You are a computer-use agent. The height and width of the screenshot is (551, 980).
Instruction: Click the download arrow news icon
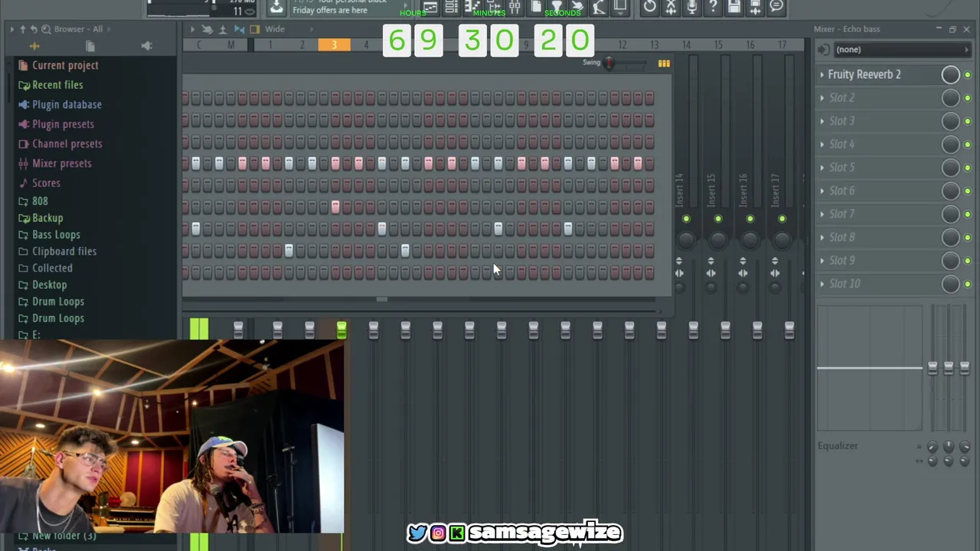pyautogui.click(x=276, y=7)
